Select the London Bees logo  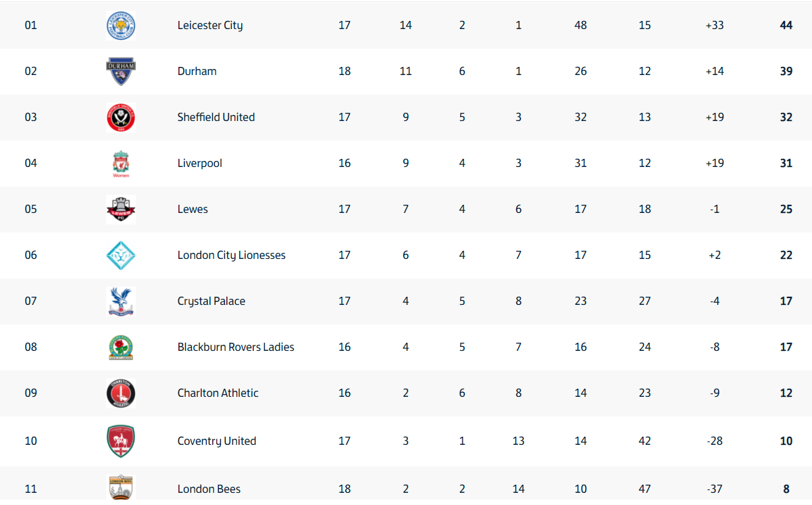(121, 488)
